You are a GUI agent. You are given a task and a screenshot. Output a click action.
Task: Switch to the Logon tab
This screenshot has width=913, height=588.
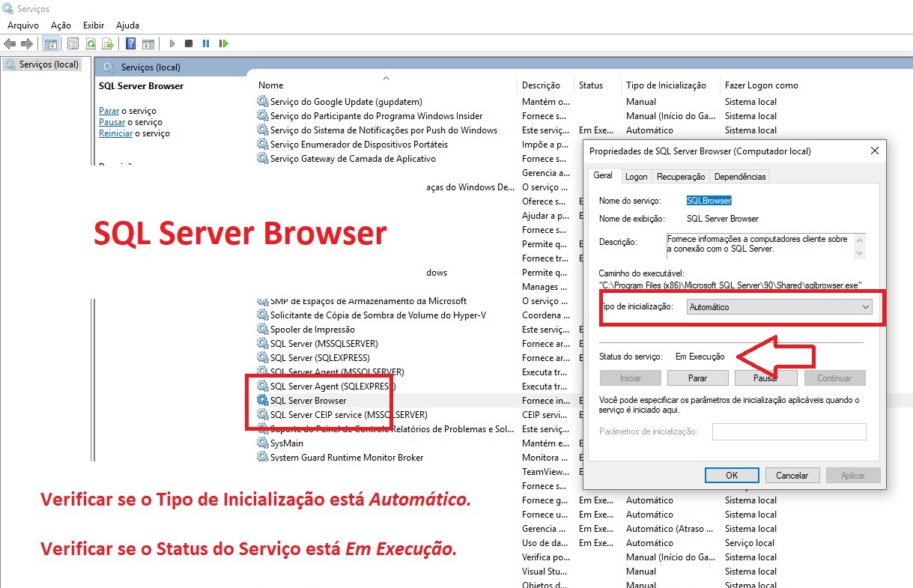tap(637, 177)
